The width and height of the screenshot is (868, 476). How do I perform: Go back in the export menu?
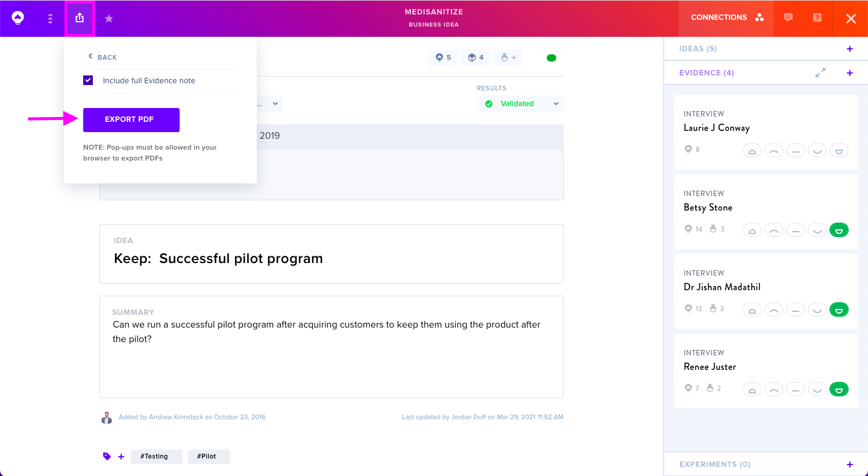click(102, 57)
